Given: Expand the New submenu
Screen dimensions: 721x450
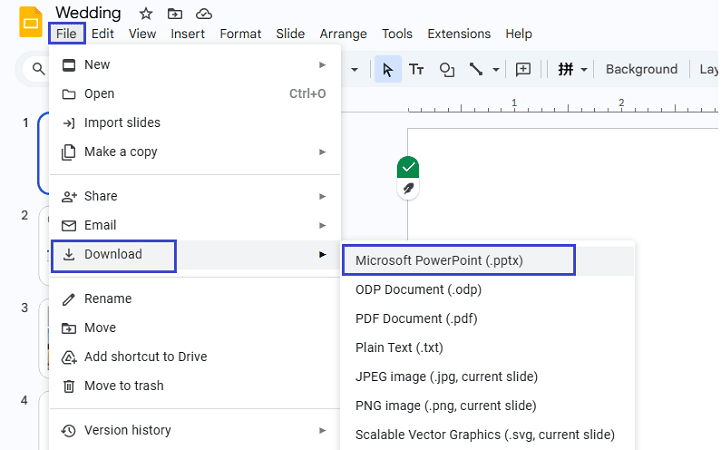Looking at the screenshot, I should pyautogui.click(x=195, y=65).
